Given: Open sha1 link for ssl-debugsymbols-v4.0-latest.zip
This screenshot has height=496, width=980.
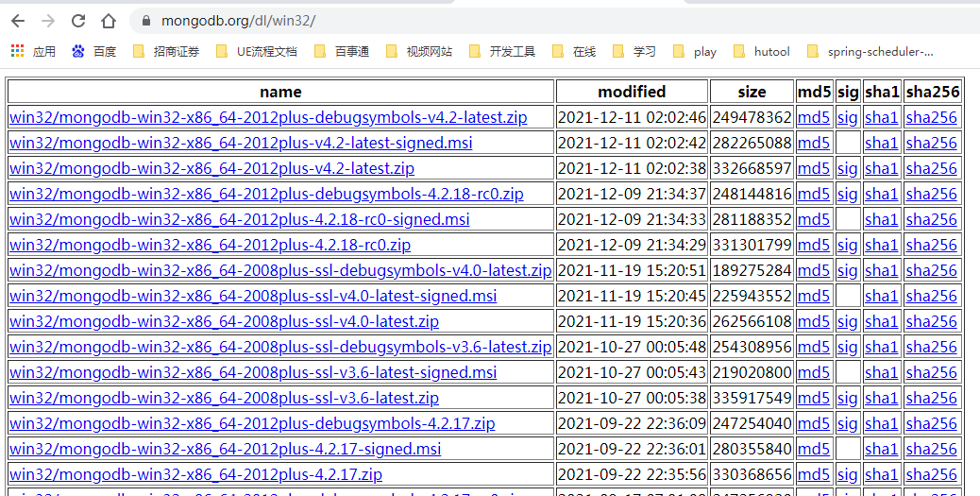Looking at the screenshot, I should click(881, 270).
